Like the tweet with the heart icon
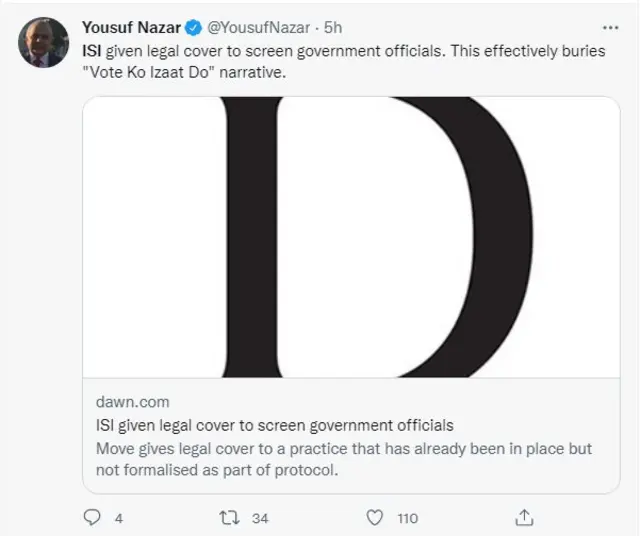Viewport: 640px width, 536px height. (x=375, y=517)
